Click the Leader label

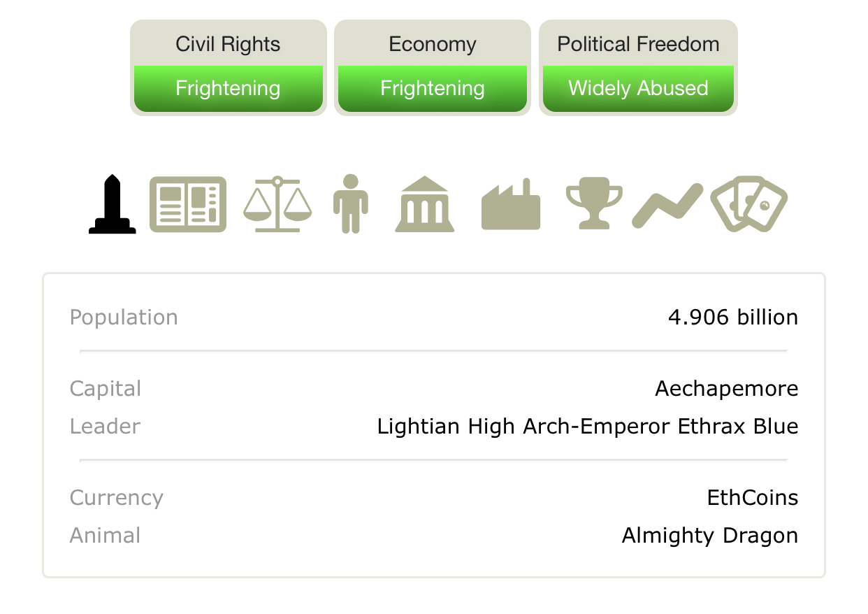point(105,427)
